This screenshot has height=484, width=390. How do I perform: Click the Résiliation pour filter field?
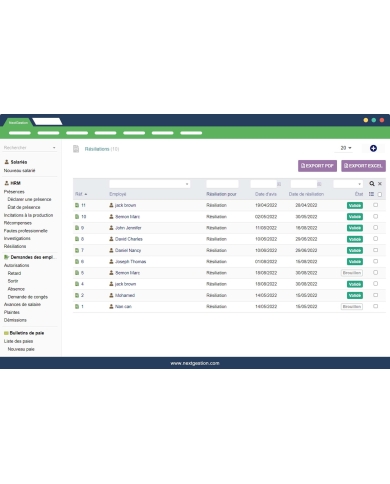pyautogui.click(x=222, y=184)
